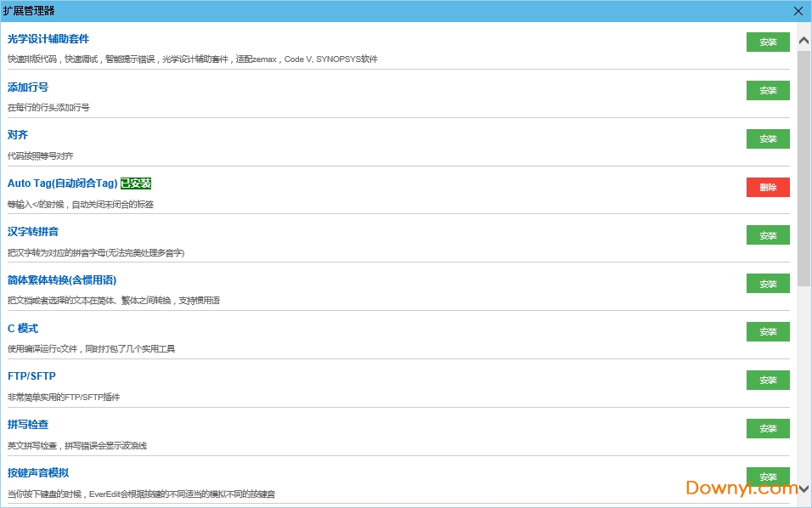Image resolution: width=812 pixels, height=508 pixels.
Task: Click the scrollbar up arrow
Action: tap(804, 40)
